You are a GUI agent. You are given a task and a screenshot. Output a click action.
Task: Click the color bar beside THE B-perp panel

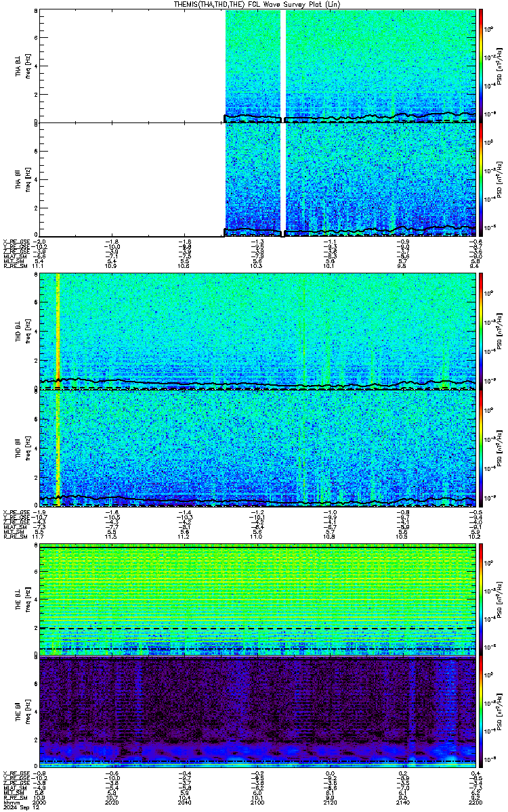(x=481, y=600)
